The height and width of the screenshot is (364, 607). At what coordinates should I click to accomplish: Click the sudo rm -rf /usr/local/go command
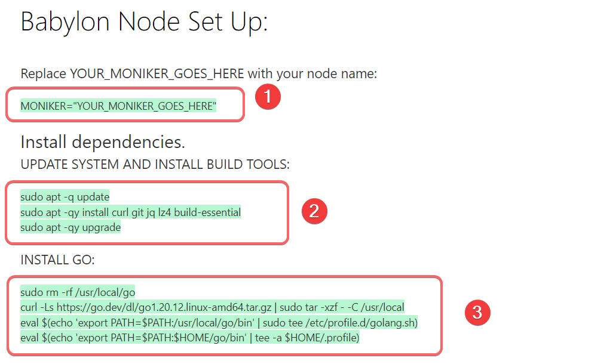[78, 292]
